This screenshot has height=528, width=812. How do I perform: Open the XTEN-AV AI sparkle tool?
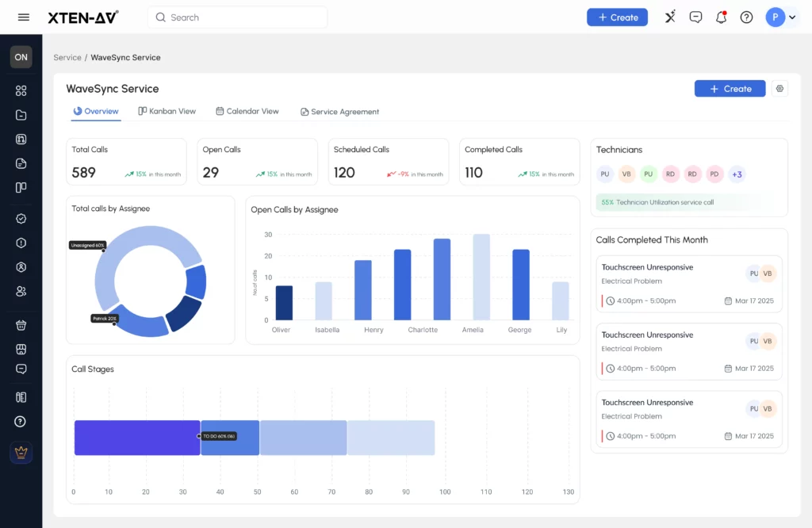[x=670, y=17]
